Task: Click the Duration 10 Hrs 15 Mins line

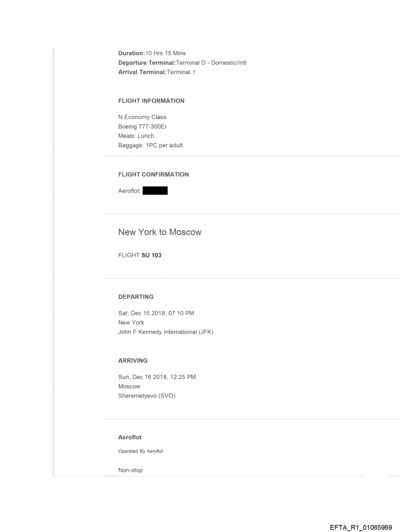Action: [151, 53]
